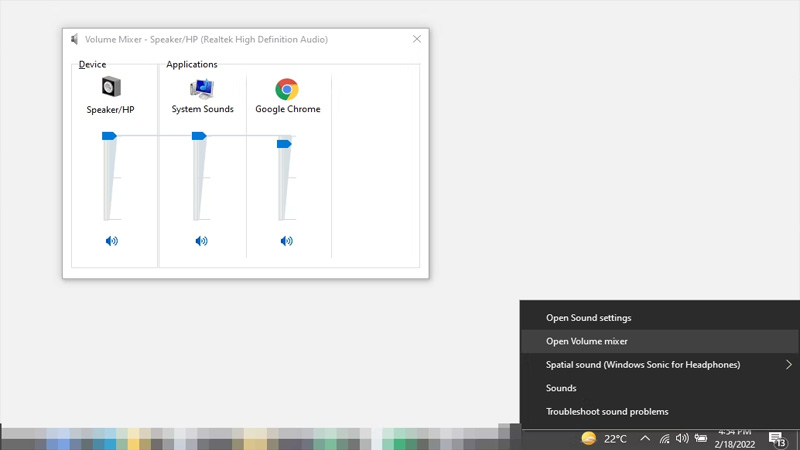
Task: Open the Wi-Fi network tray icon
Action: pos(664,438)
